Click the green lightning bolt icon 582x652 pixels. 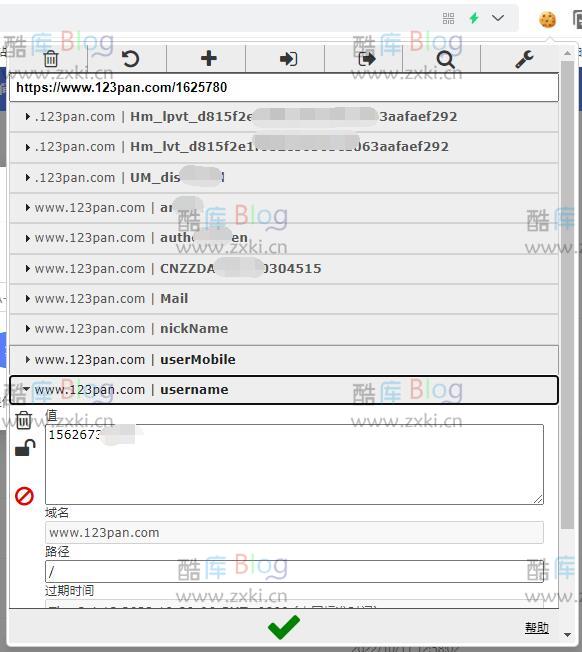pyautogui.click(x=474, y=18)
